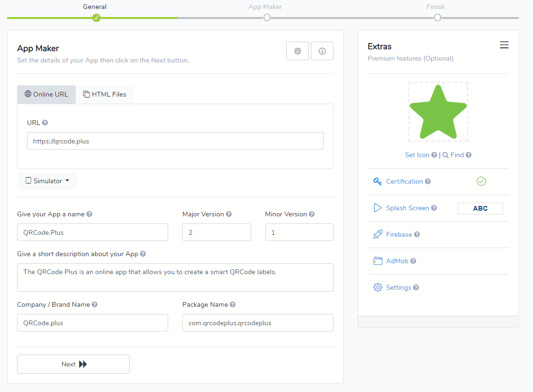The width and height of the screenshot is (533, 392).
Task: Click the Set Icon help question mark
Action: 434,155
